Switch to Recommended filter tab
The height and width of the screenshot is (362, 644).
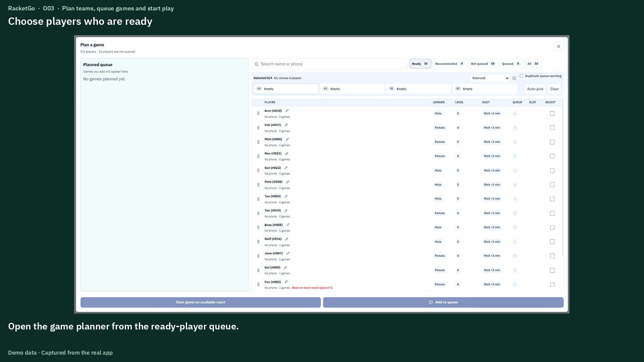450,64
